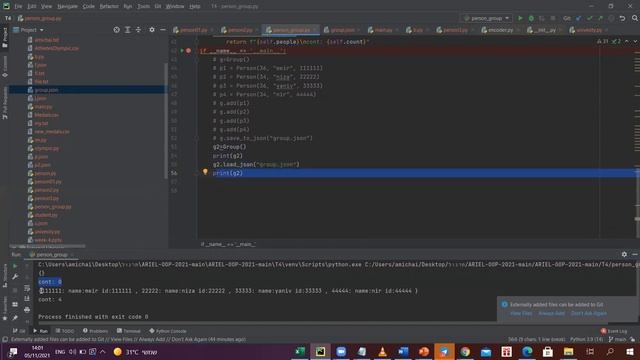This screenshot has width=640, height=360.
Task: Open the Refactor menu
Action: [x=109, y=6]
